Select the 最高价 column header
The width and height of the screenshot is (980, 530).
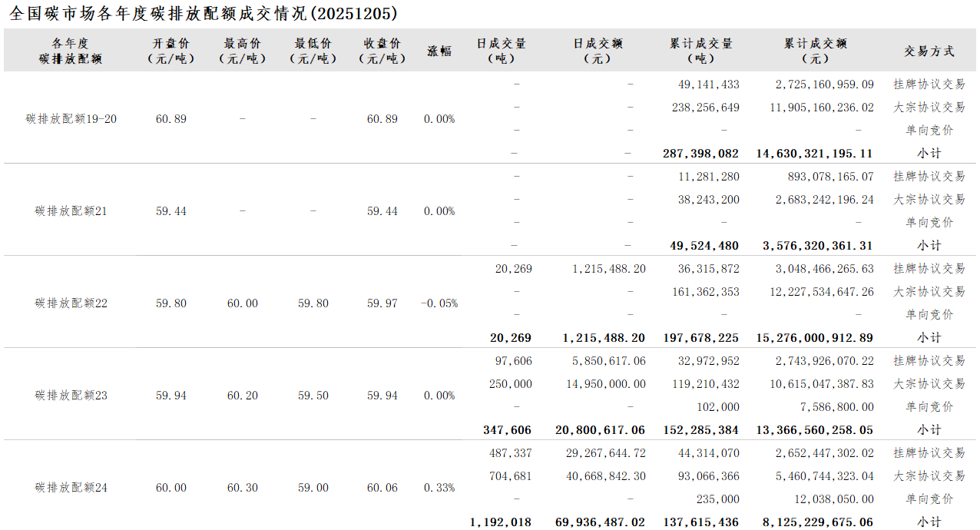242,51
